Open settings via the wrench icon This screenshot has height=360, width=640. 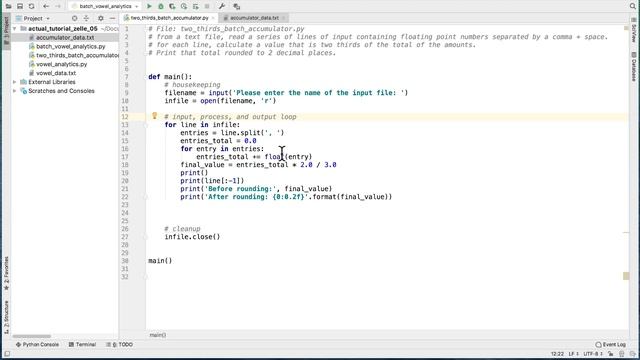click(222, 6)
